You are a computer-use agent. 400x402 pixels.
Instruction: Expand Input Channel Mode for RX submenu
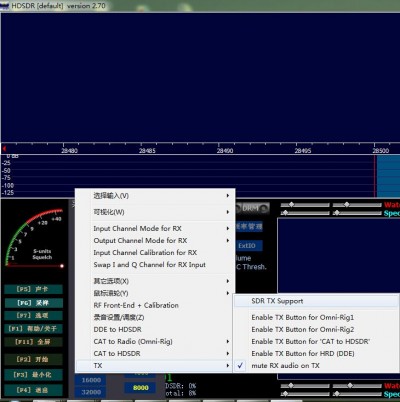click(155, 228)
